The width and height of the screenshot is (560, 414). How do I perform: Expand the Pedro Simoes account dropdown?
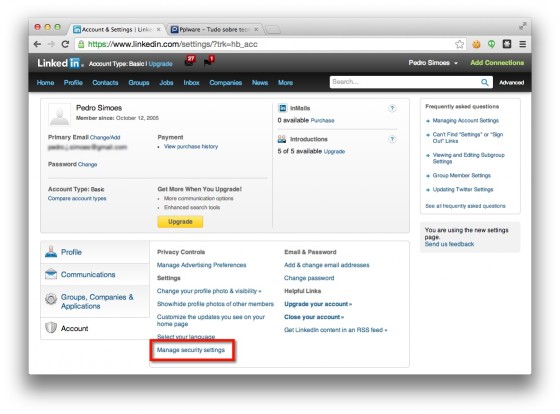tap(433, 63)
